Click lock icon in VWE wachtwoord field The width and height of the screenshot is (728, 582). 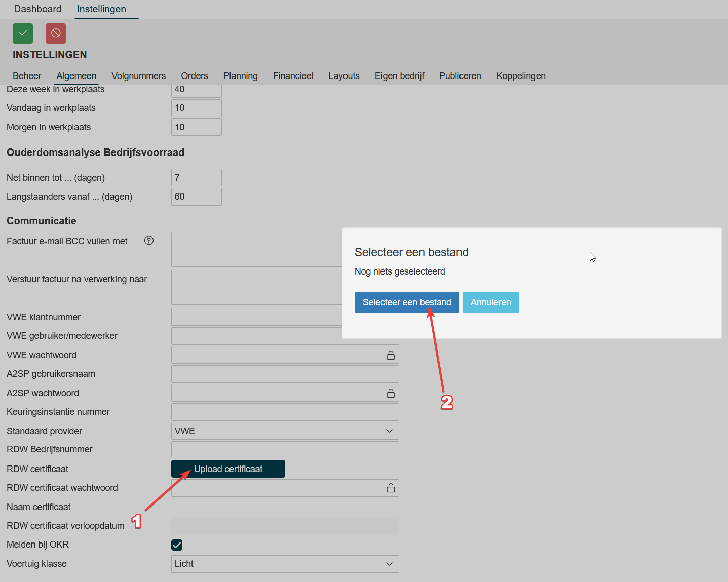[391, 355]
